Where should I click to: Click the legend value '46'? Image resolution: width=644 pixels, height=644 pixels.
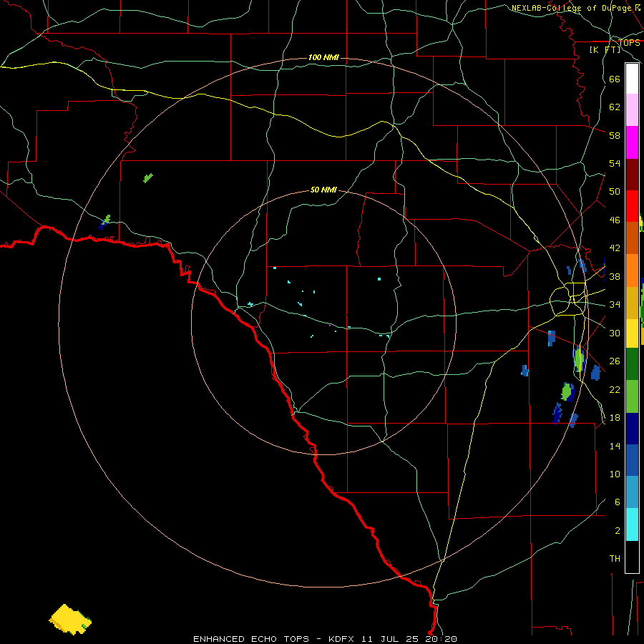615,220
